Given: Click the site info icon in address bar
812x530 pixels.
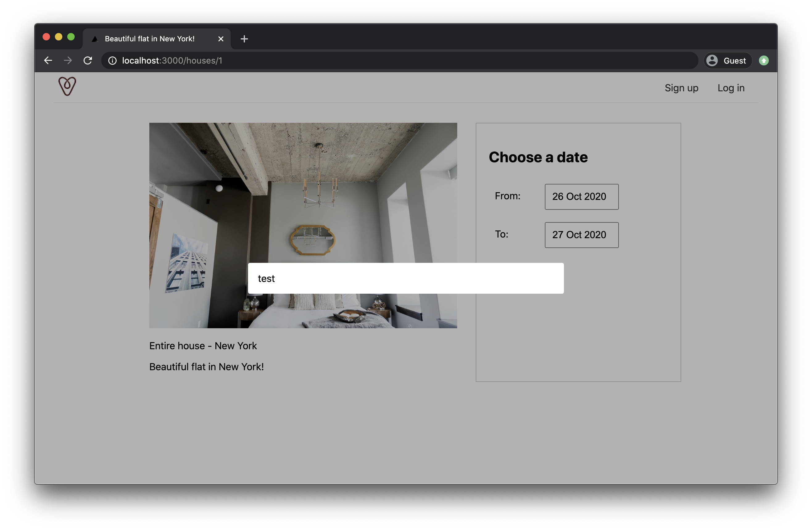Looking at the screenshot, I should point(112,60).
